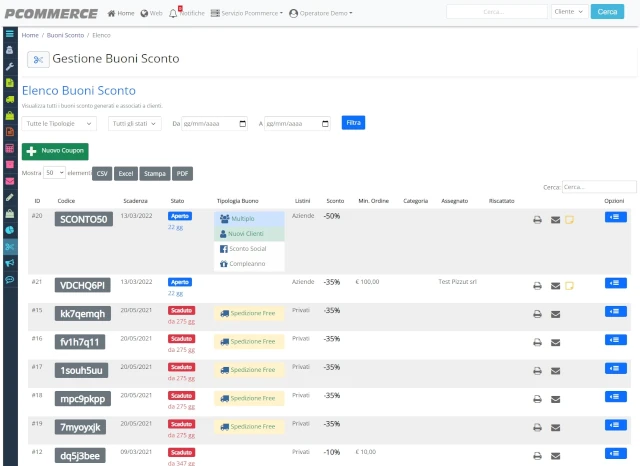Expand the Operatore Demo user menu
The image size is (640, 466).
tap(320, 13)
